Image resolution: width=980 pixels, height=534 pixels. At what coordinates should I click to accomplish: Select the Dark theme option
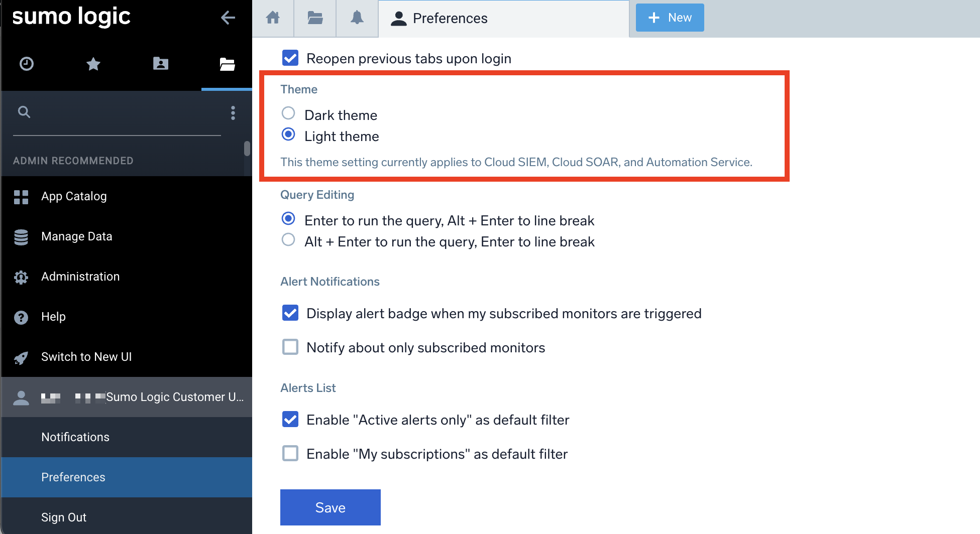tap(288, 113)
